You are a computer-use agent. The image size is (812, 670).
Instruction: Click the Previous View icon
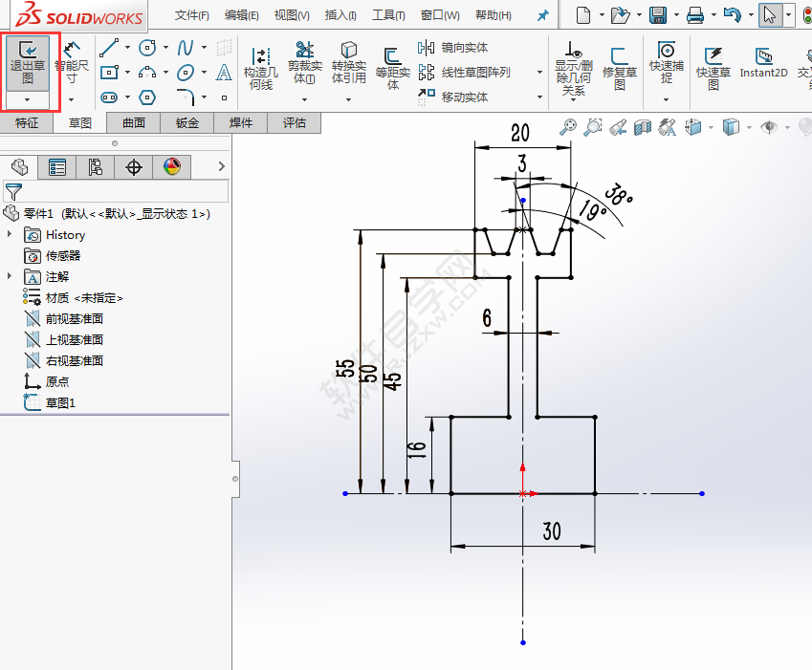coord(618,127)
